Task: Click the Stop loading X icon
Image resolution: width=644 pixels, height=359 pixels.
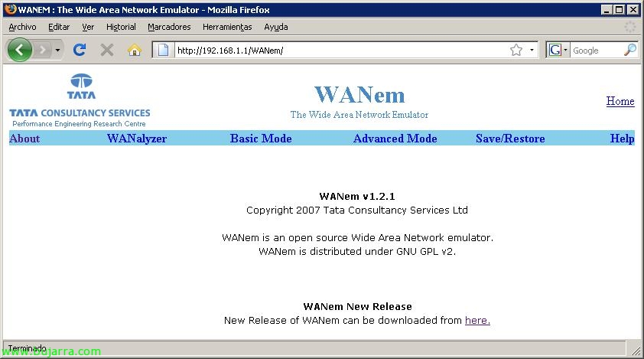Action: point(107,51)
